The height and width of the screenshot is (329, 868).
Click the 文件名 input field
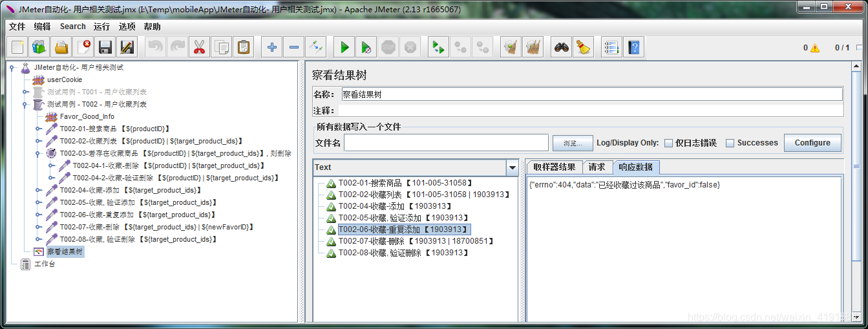click(x=447, y=143)
